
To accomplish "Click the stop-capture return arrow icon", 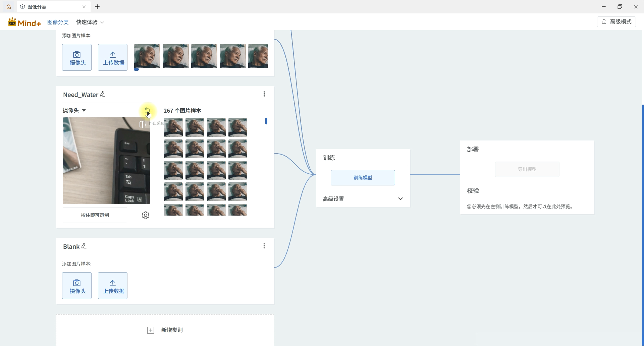I will pos(147,110).
